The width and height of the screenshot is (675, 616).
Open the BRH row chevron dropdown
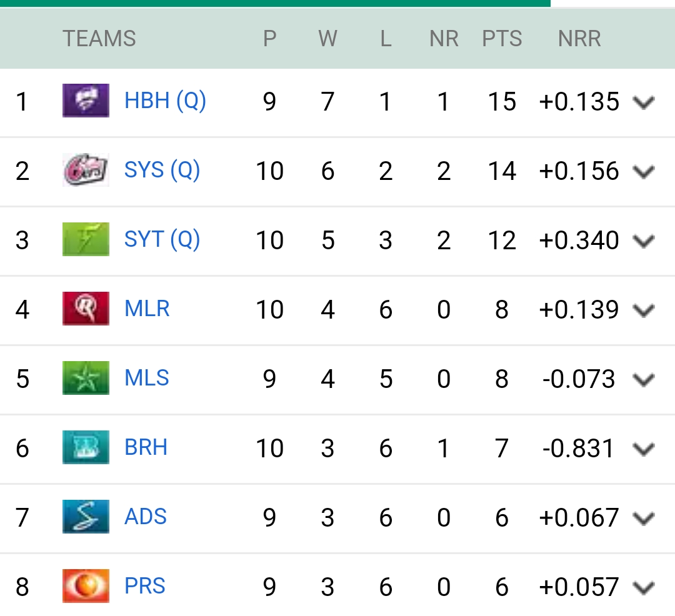(643, 449)
